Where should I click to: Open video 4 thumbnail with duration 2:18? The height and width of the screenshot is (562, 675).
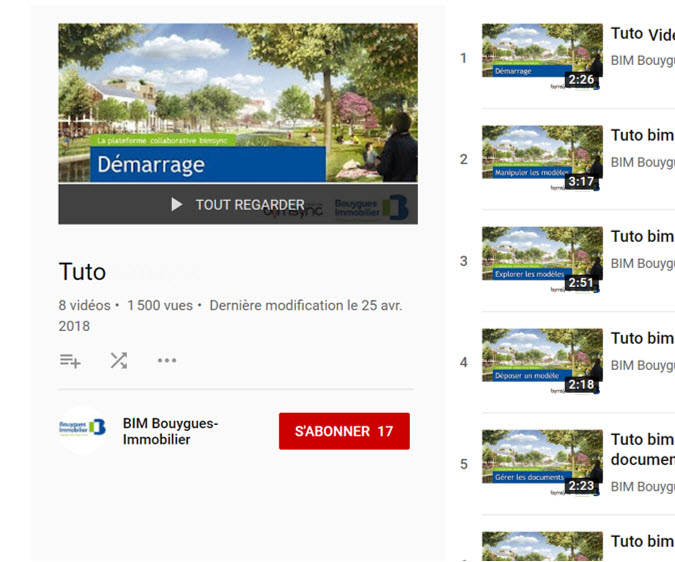click(542, 361)
